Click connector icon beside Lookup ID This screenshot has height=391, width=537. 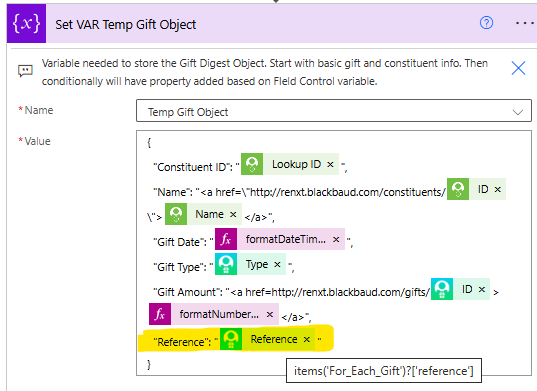(x=252, y=164)
